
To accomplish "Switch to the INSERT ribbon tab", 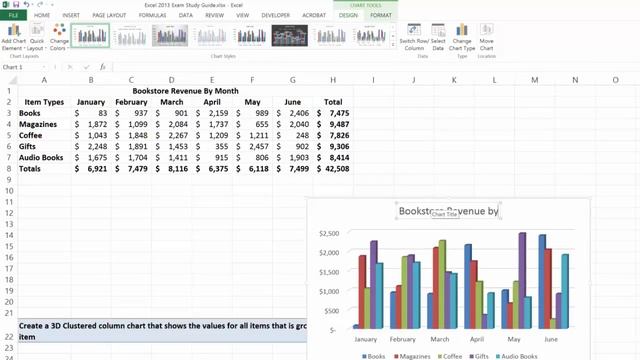I will (71, 15).
